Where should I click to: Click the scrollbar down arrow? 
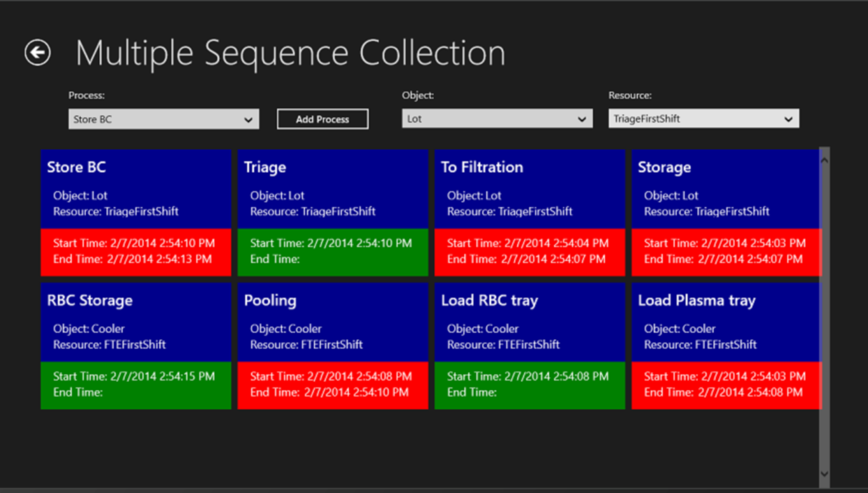[x=825, y=474]
